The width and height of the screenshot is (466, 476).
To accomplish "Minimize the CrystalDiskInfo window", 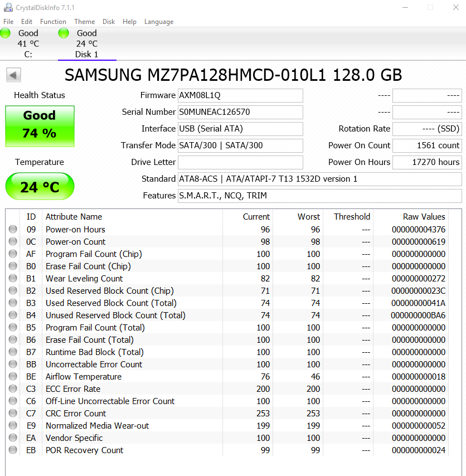I will pyautogui.click(x=405, y=7).
